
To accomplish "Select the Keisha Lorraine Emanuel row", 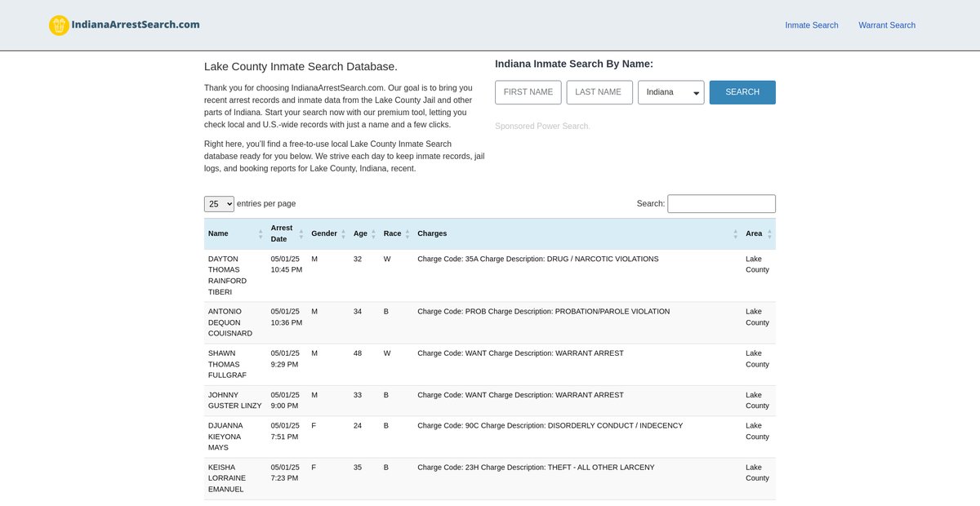I will coord(490,478).
